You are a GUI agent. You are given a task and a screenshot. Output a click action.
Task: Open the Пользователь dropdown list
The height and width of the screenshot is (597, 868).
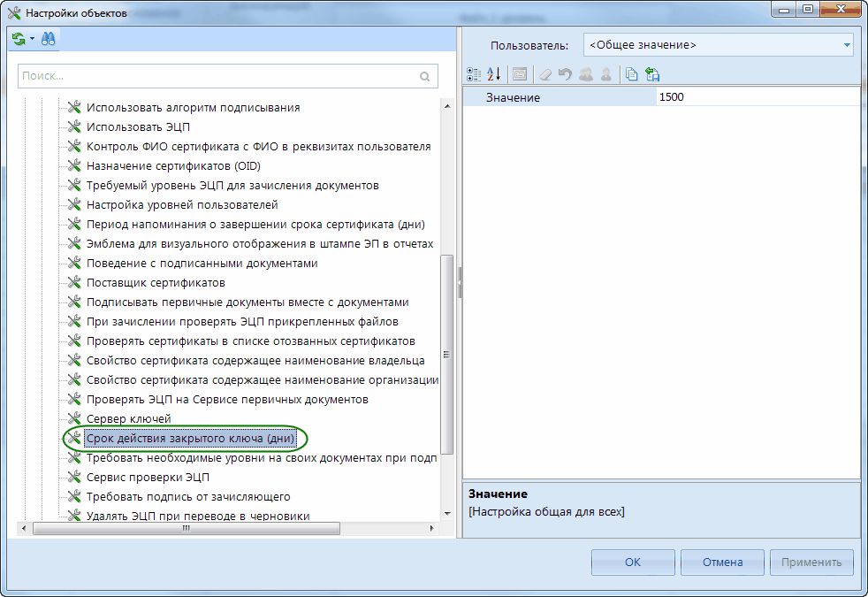tap(846, 44)
